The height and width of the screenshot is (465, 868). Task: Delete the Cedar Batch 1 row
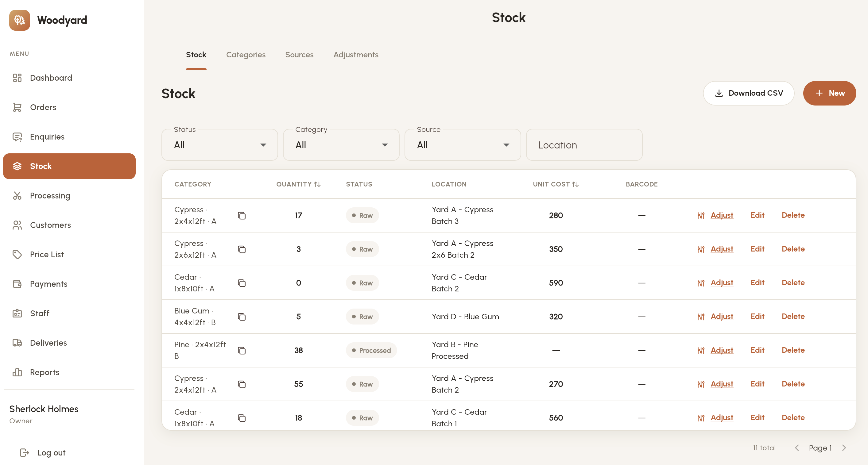tap(793, 417)
